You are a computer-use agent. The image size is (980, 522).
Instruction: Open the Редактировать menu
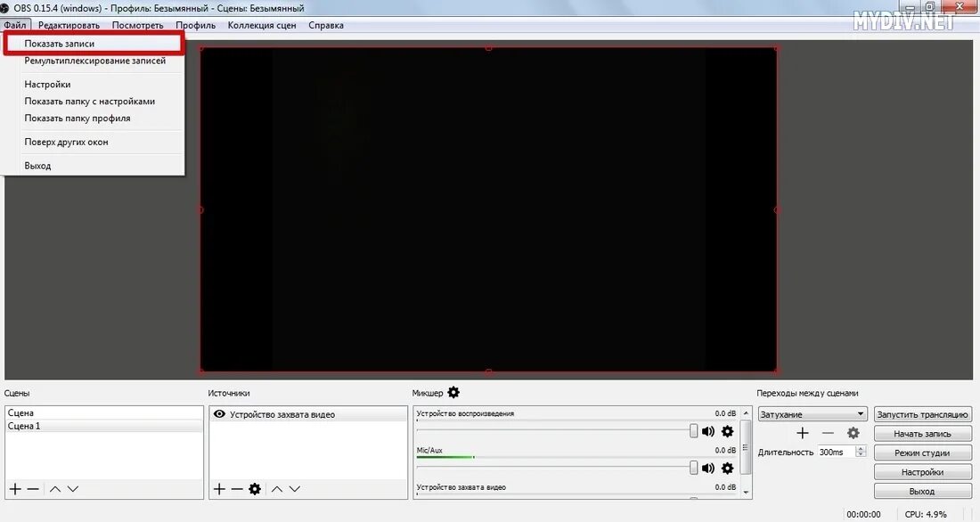(x=69, y=25)
